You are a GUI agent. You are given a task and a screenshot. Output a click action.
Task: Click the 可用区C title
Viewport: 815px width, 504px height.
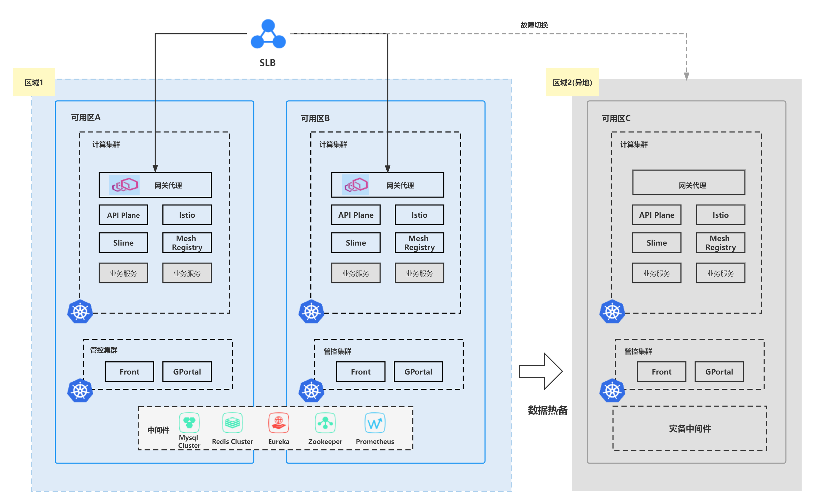click(x=616, y=118)
